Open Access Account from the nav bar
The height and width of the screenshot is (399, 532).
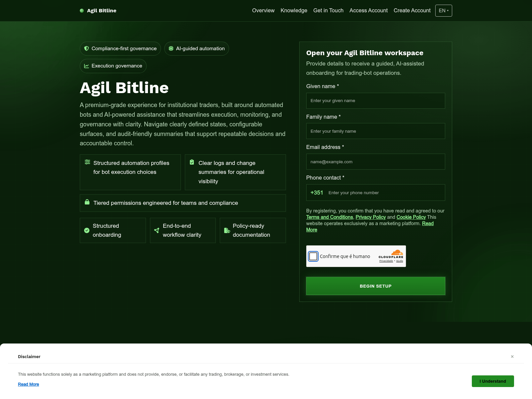tap(368, 11)
